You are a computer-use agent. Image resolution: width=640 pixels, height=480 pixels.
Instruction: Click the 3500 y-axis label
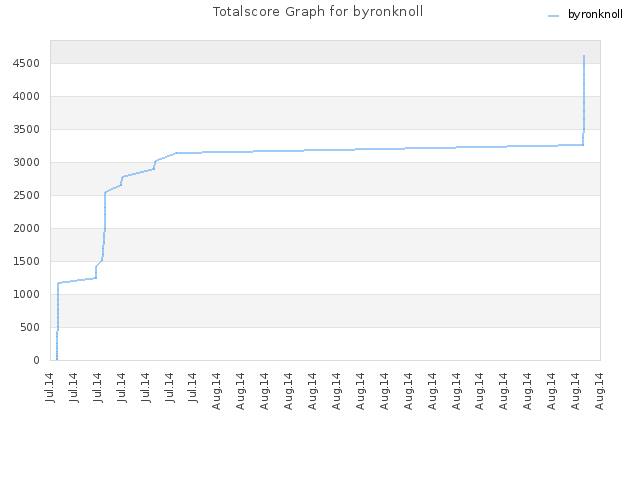pyautogui.click(x=26, y=129)
